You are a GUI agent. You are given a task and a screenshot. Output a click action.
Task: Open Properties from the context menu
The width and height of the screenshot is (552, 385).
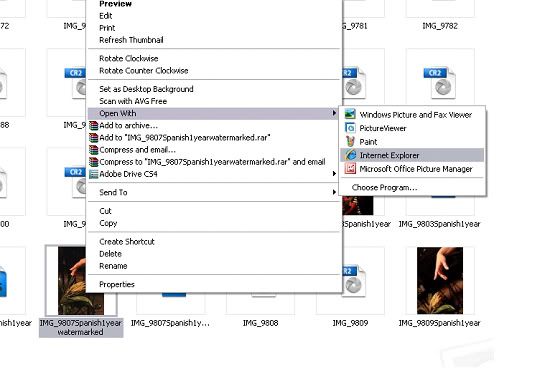click(x=117, y=284)
